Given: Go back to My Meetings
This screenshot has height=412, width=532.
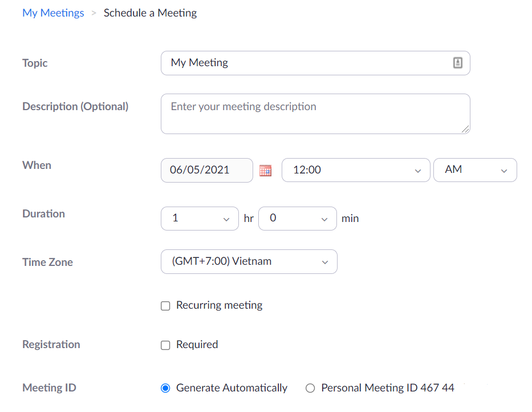Looking at the screenshot, I should point(53,13).
